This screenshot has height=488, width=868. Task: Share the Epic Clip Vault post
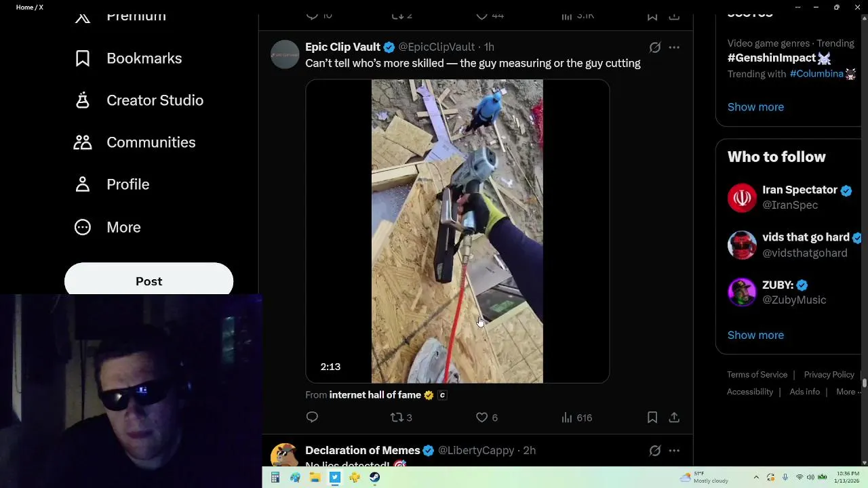[674, 418]
